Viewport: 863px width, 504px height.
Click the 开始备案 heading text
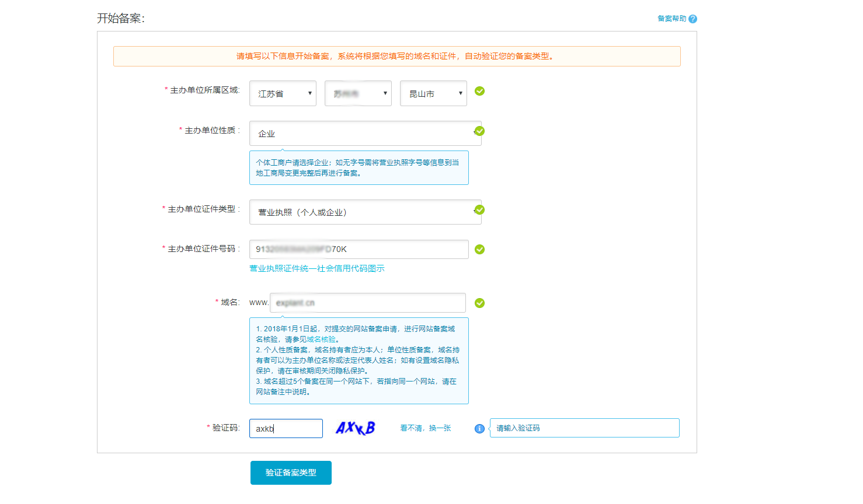[x=121, y=18]
